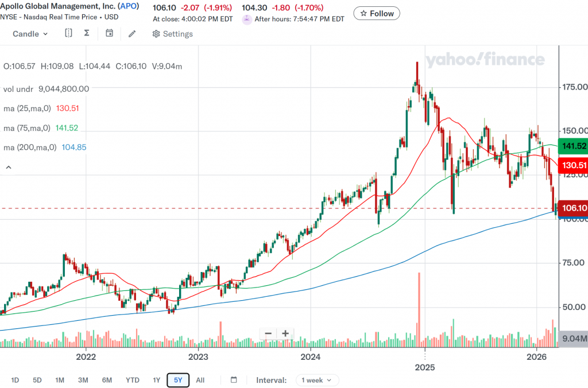Follow APO with the star button
The height and width of the screenshot is (388, 588).
point(377,13)
